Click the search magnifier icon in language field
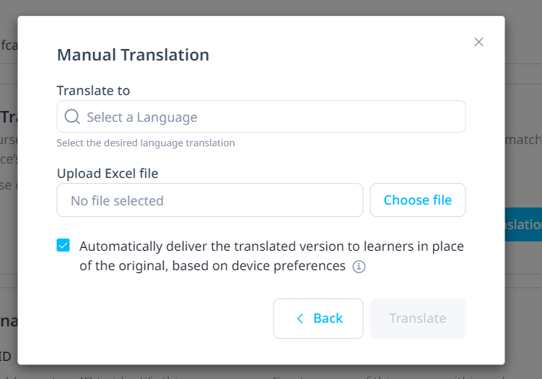 point(72,117)
